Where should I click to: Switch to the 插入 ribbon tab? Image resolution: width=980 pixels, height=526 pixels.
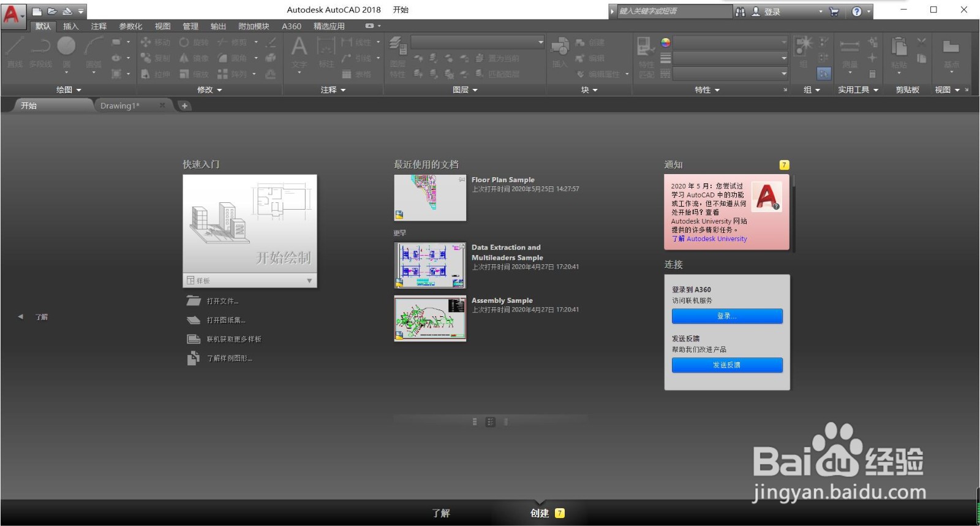[71, 26]
